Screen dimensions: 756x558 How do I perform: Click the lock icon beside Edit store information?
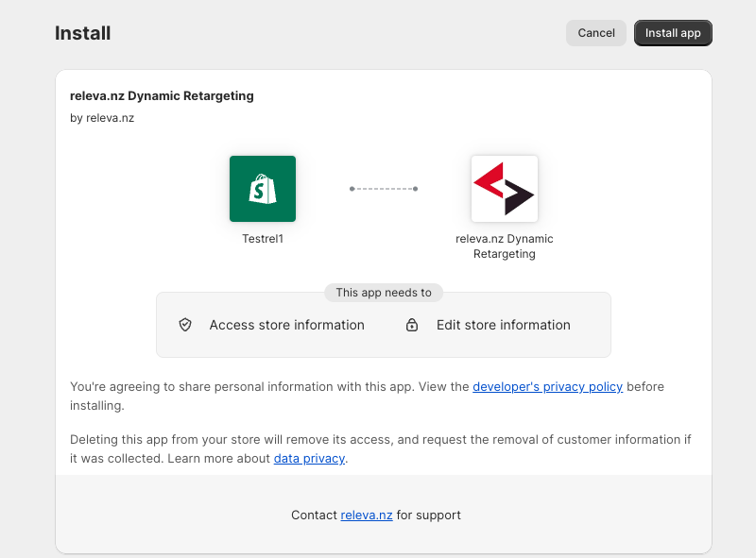pos(412,325)
